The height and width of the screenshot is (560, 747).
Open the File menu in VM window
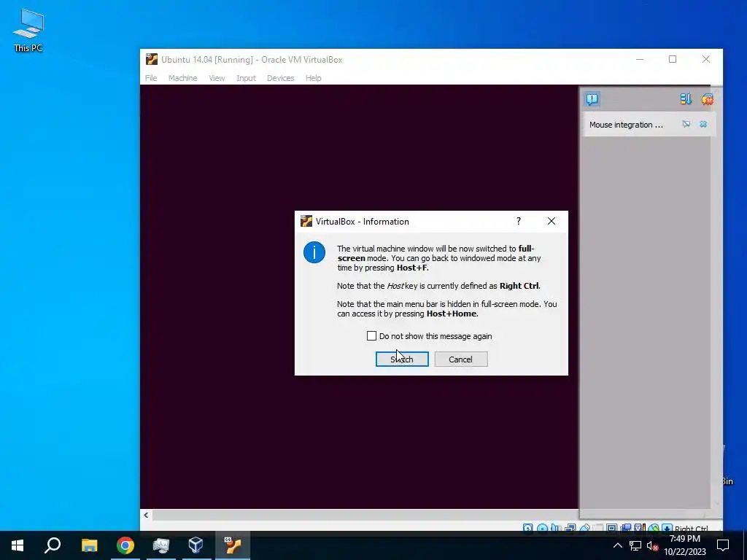point(151,78)
